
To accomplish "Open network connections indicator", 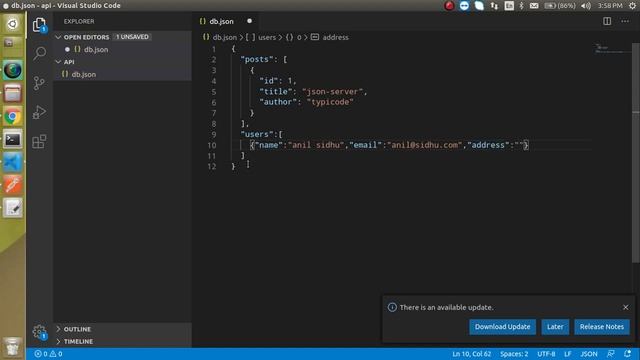I will point(494,6).
